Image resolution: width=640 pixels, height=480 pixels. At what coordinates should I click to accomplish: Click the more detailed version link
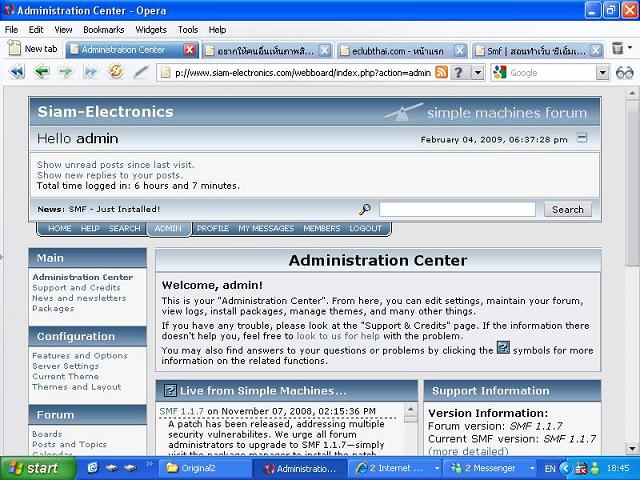468,451
